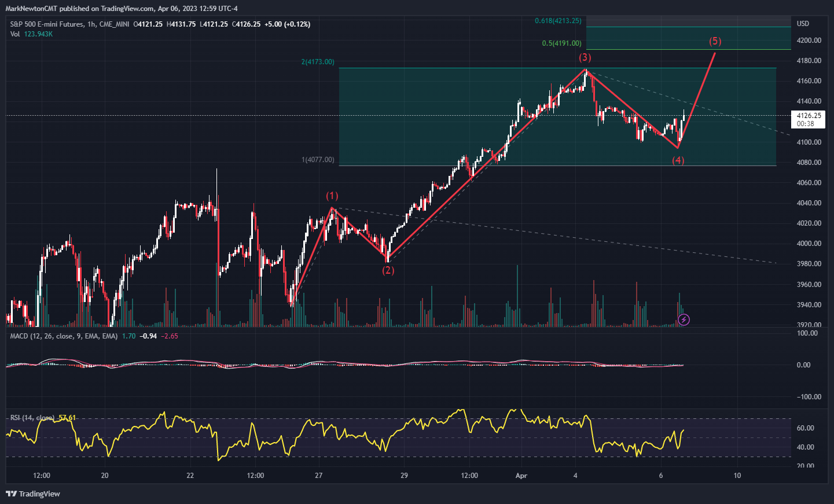
Task: Select the red wave (3) label
Action: tap(585, 57)
